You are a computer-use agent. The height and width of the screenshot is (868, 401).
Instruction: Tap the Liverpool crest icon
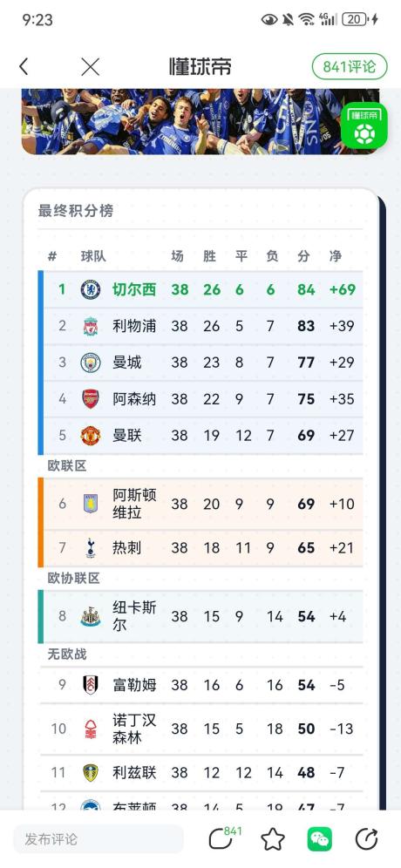91,326
